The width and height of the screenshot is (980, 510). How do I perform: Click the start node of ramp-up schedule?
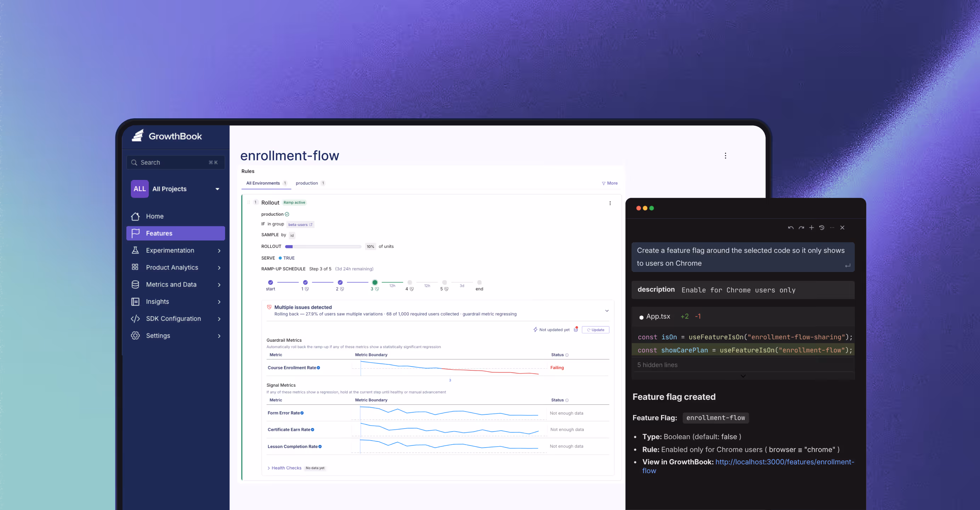pyautogui.click(x=270, y=282)
